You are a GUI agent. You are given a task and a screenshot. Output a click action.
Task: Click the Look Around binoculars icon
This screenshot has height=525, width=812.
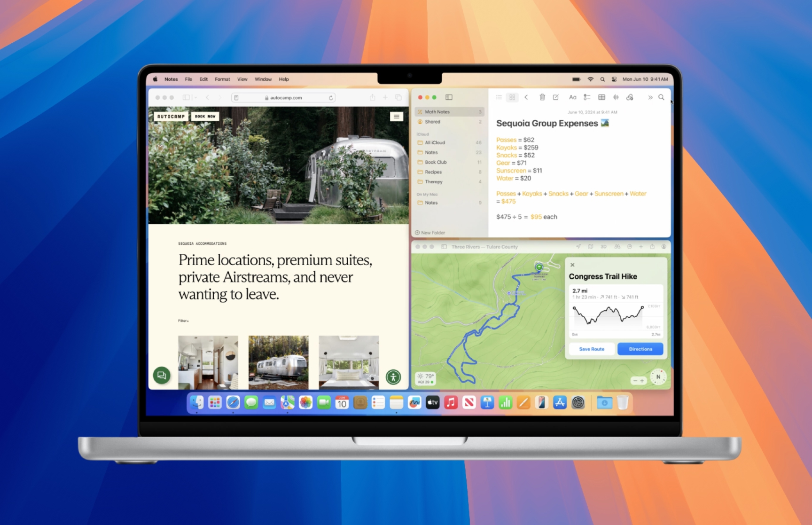[x=617, y=246]
